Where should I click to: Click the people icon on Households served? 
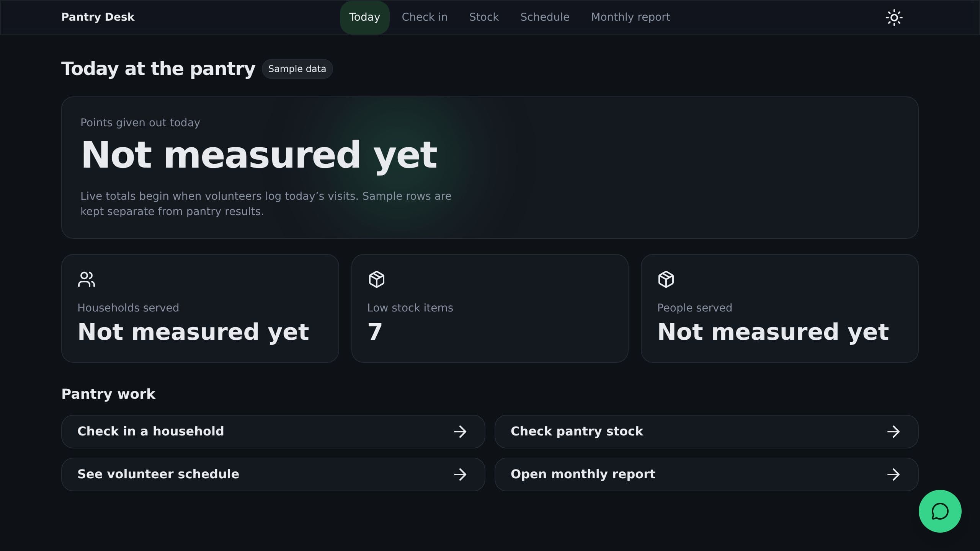[86, 279]
